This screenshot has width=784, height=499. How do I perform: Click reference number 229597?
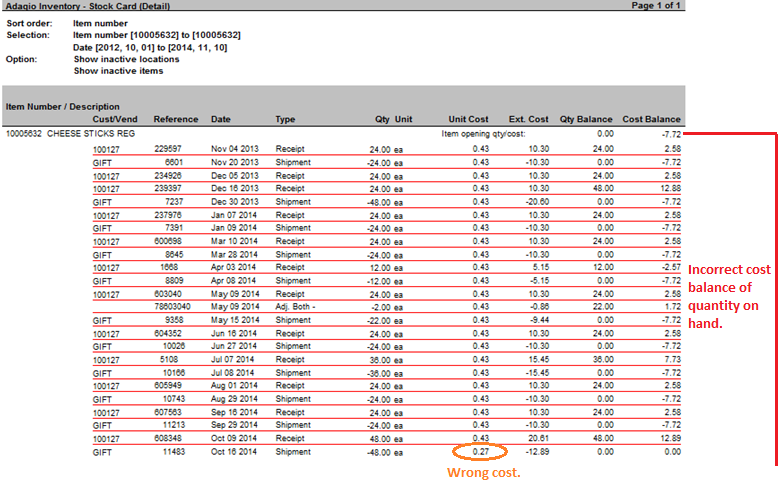[169, 146]
